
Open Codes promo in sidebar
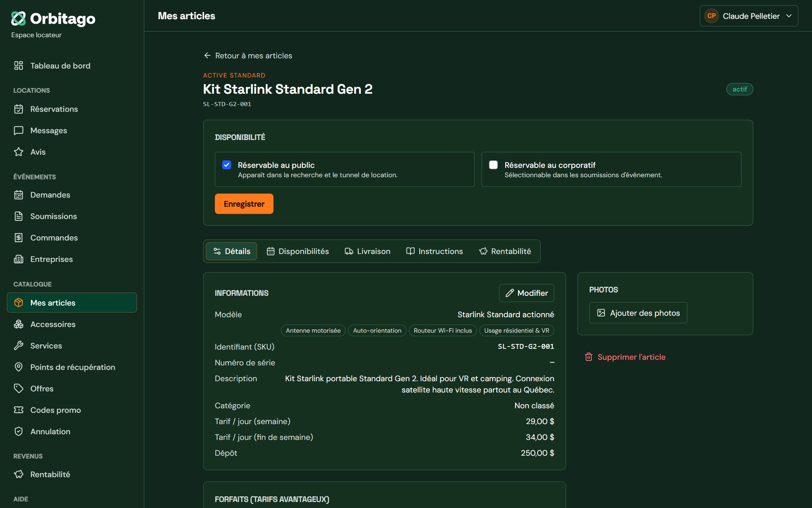coord(72,410)
